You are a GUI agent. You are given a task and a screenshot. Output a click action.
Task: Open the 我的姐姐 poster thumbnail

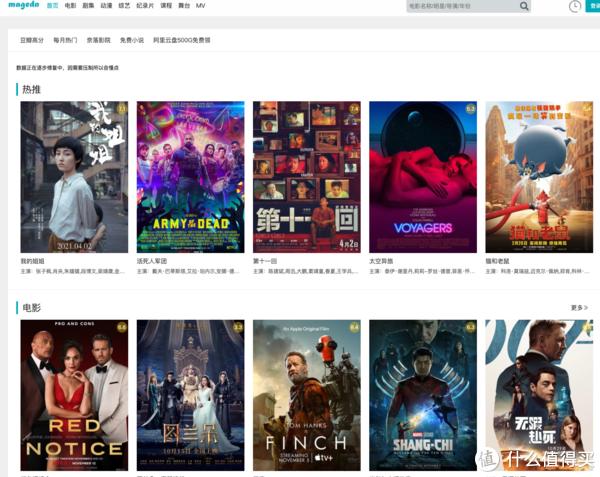74,177
